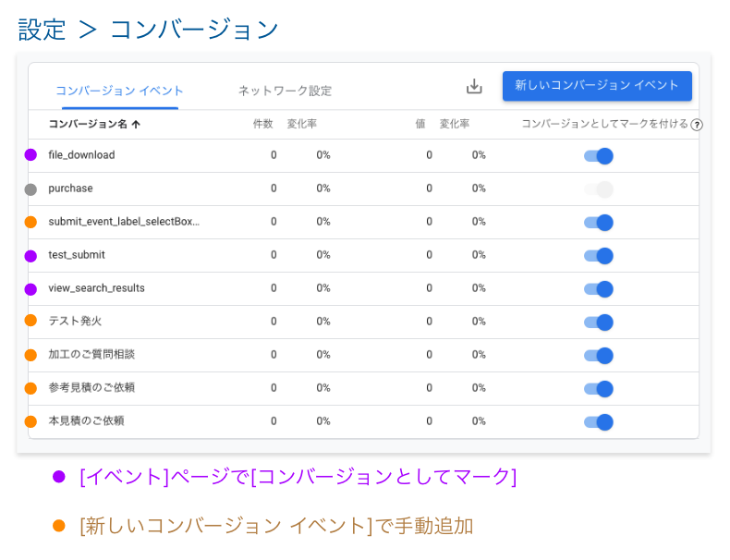
Task: Toggle the 参考見積のご依頼 switch
Action: pyautogui.click(x=599, y=389)
